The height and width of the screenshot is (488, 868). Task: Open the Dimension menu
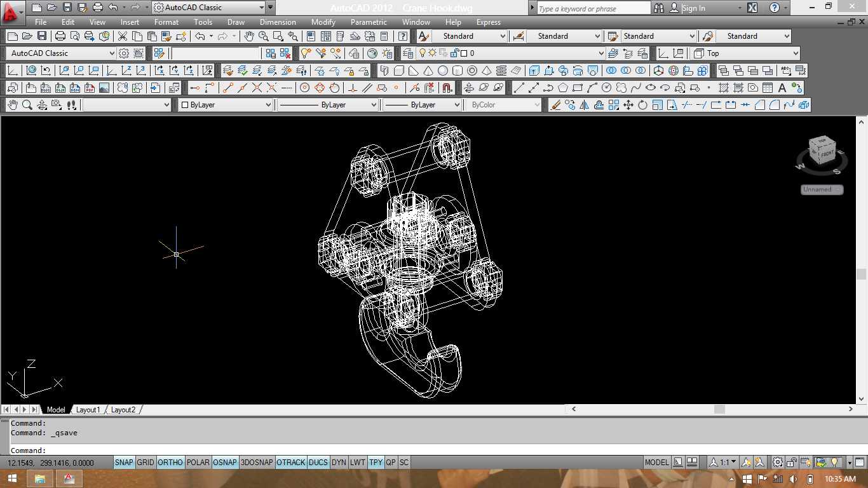point(278,22)
